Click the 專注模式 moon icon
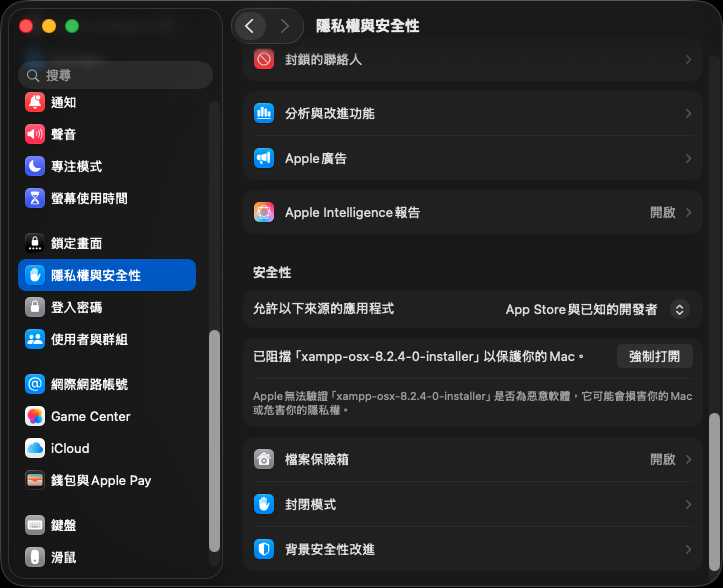The height and width of the screenshot is (588, 723). coord(35,166)
